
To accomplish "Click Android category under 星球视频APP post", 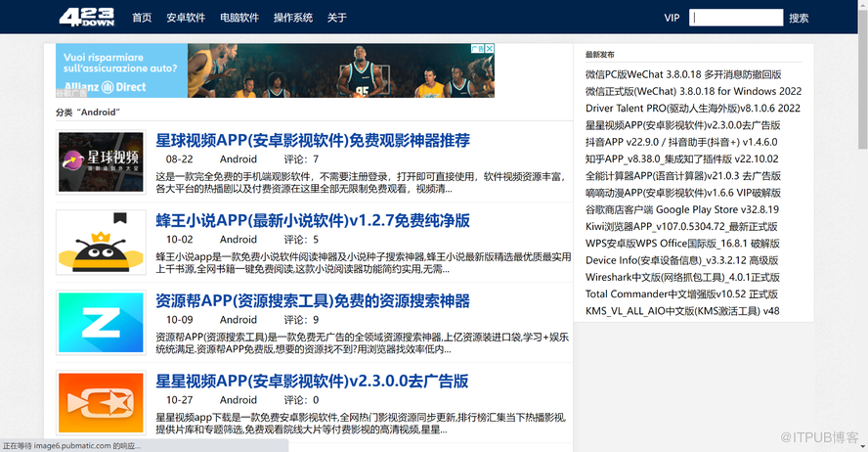I will point(239,158).
